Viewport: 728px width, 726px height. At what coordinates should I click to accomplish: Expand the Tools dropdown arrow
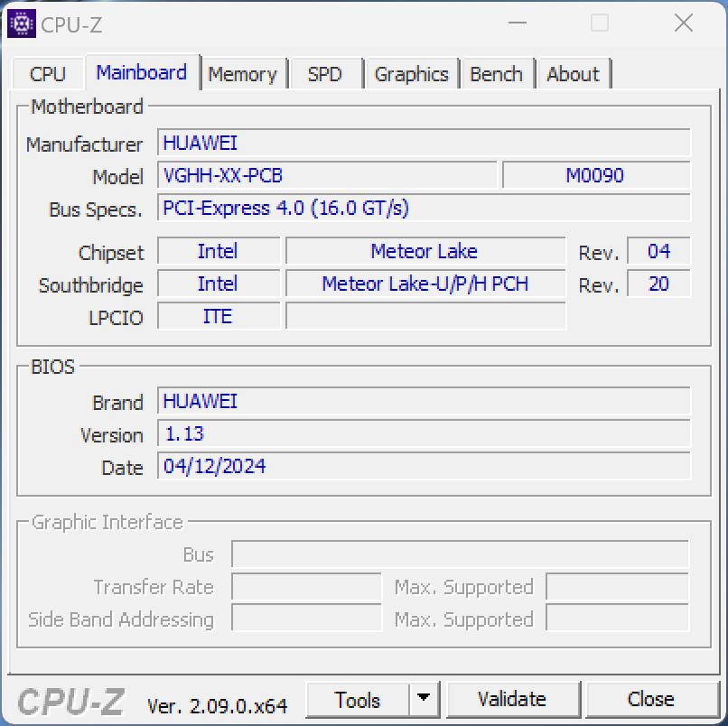(x=424, y=700)
